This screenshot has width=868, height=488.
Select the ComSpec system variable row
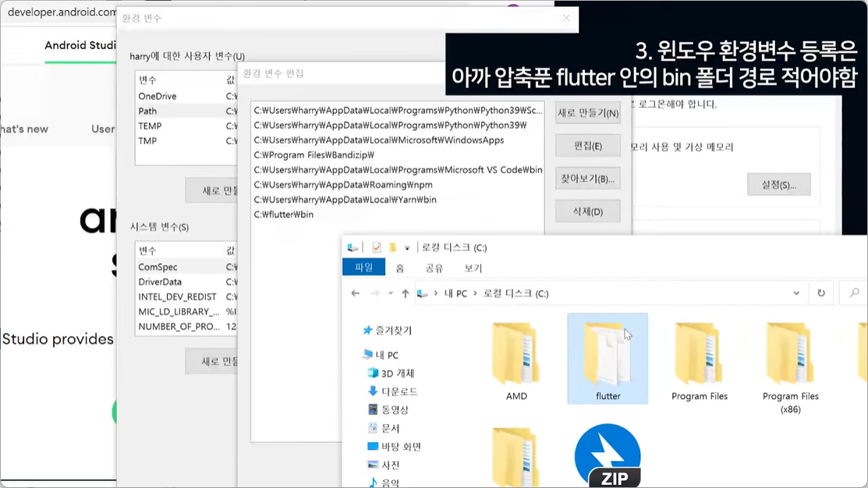pyautogui.click(x=186, y=267)
